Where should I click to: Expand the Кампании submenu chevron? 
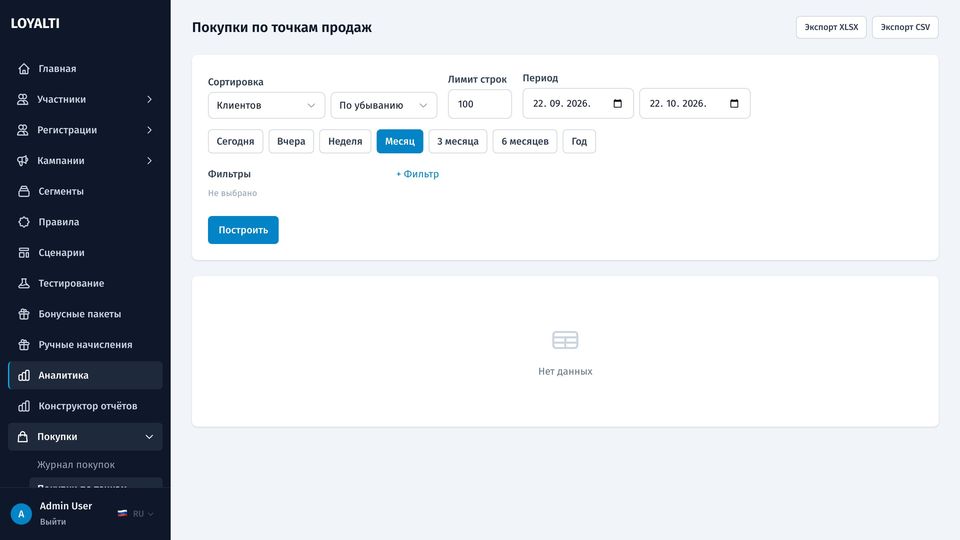(149, 160)
